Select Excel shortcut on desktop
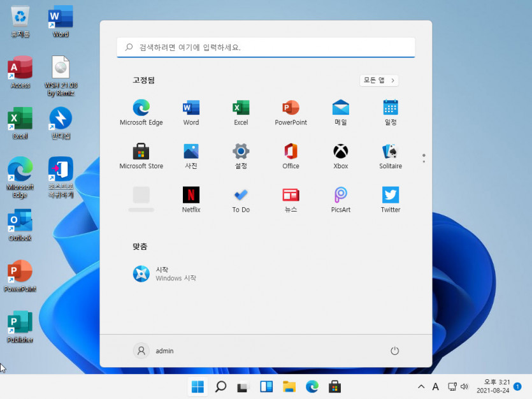Image resolution: width=532 pixels, height=399 pixels. point(20,123)
